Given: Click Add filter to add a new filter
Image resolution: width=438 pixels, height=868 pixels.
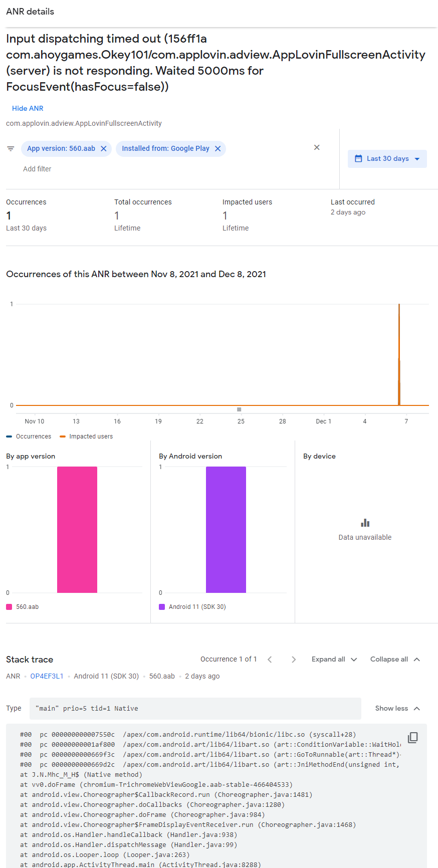Looking at the screenshot, I should (37, 169).
